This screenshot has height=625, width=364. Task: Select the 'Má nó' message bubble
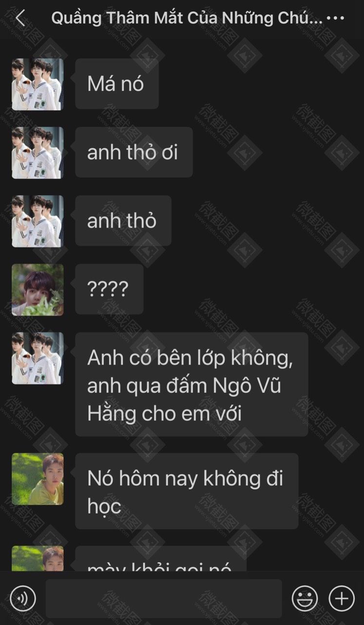point(117,84)
